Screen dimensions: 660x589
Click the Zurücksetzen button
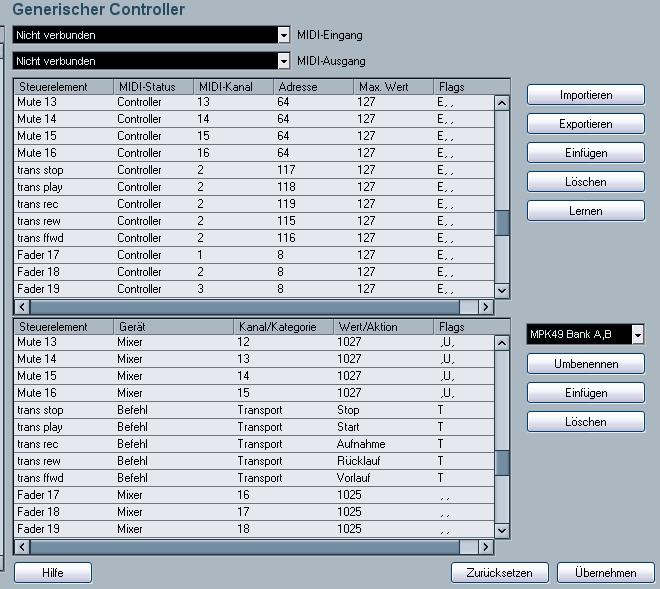[x=500, y=573]
